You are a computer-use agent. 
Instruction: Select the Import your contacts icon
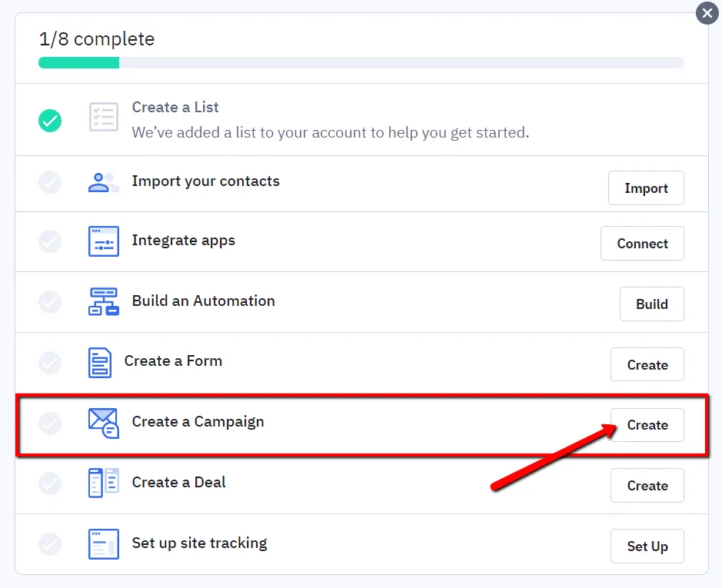click(104, 184)
